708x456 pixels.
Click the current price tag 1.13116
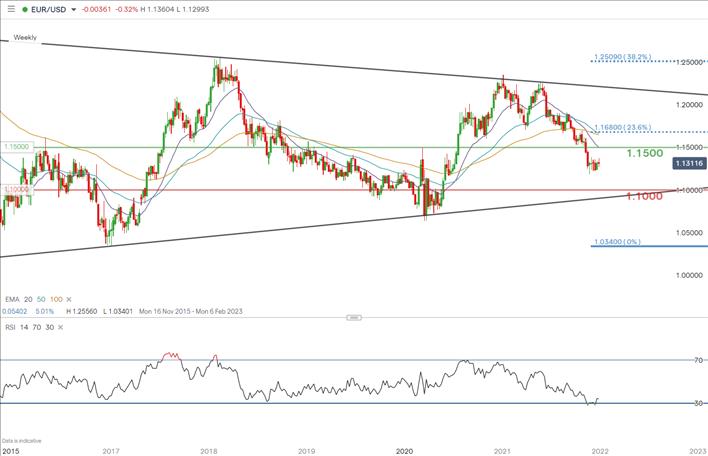688,162
